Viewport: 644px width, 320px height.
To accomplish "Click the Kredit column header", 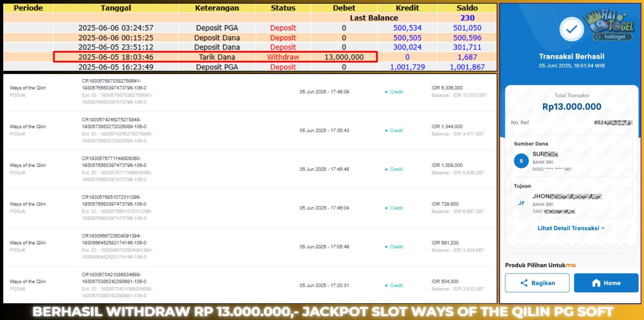I will (x=407, y=8).
